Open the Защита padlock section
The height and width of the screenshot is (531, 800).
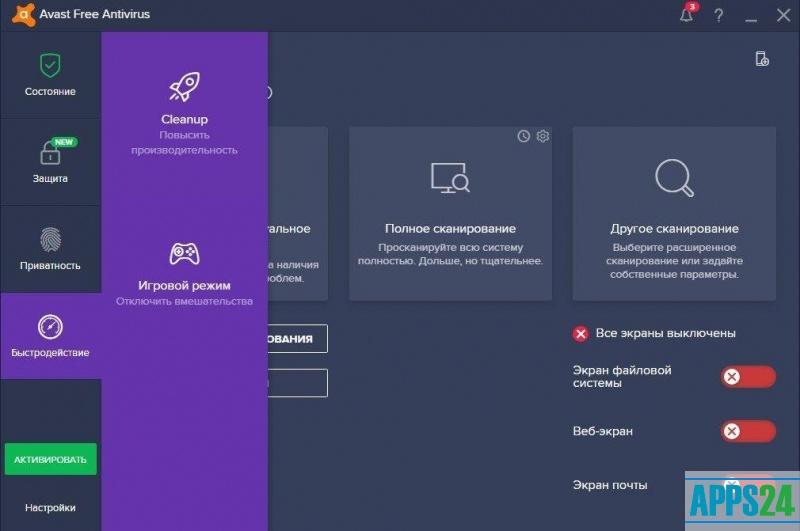click(x=50, y=162)
